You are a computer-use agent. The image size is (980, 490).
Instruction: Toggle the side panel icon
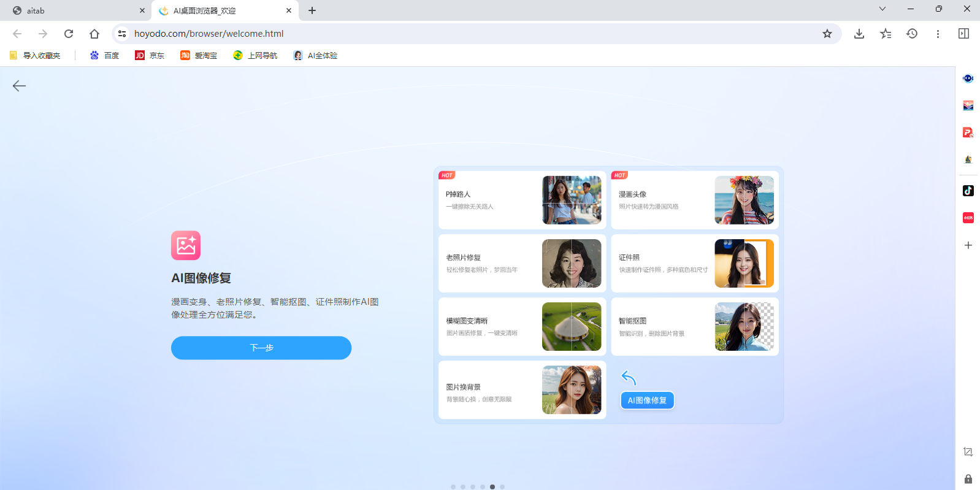[x=963, y=34]
